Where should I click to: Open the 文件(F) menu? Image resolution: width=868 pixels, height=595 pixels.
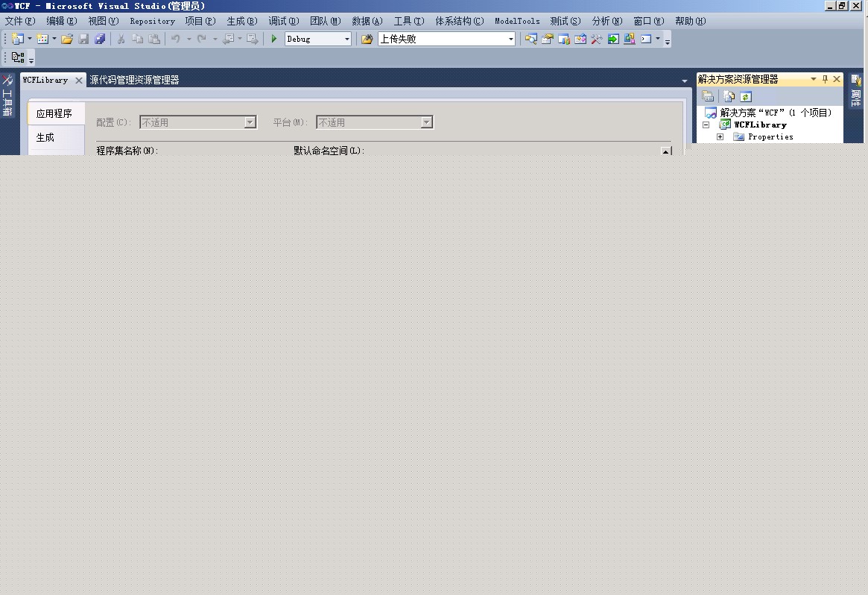point(20,21)
